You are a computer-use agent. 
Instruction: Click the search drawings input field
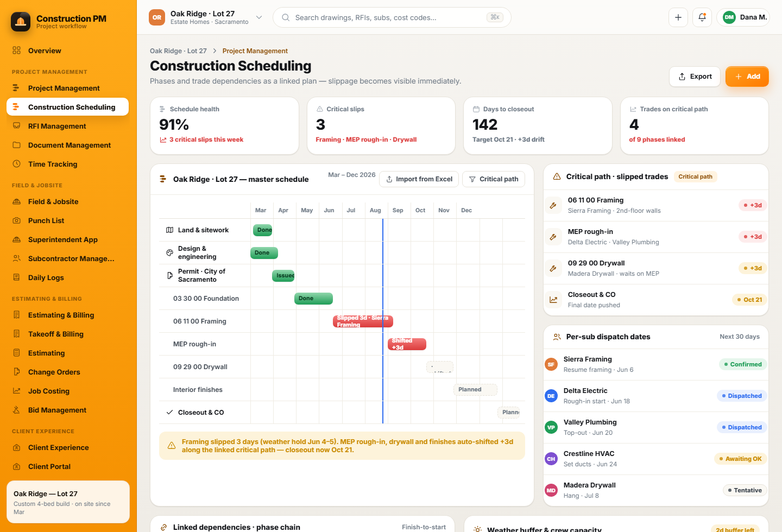392,17
